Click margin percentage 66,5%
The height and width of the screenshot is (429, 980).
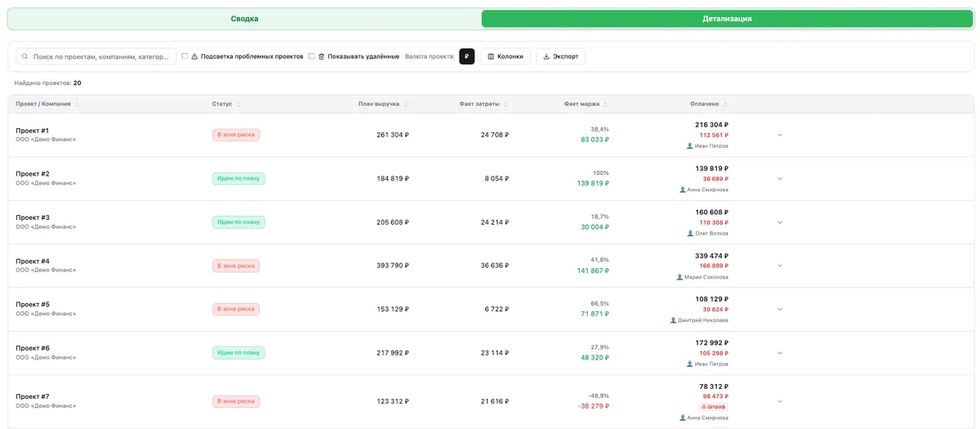(599, 303)
